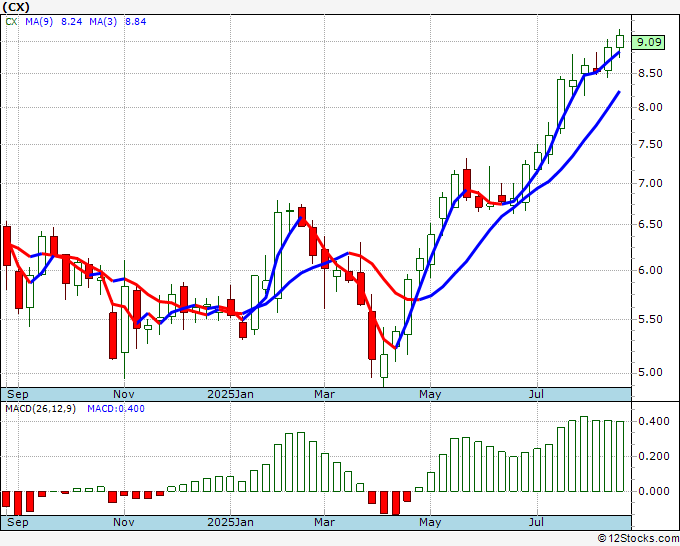The height and width of the screenshot is (546, 680).
Task: Click Mar on the MACD timeline
Action: (x=324, y=522)
